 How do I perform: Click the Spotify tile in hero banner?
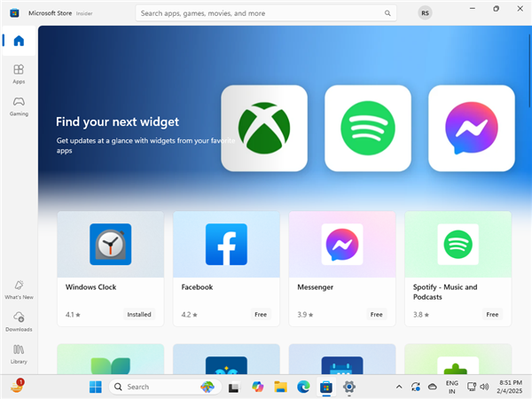tap(367, 128)
